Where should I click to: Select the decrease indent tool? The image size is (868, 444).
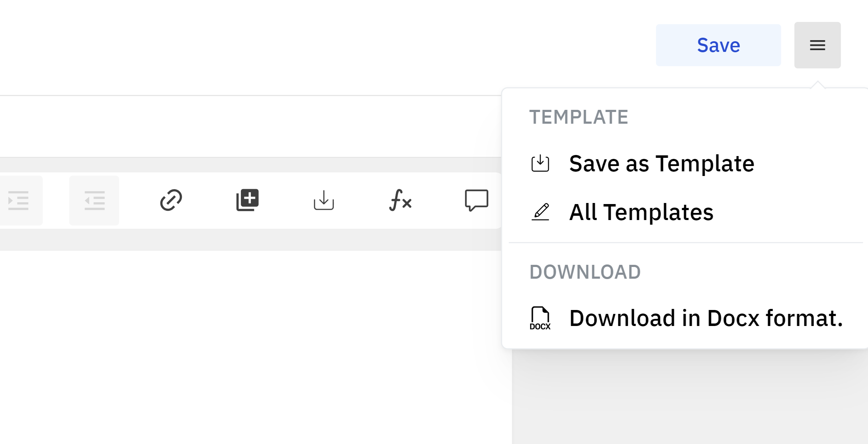click(x=94, y=200)
